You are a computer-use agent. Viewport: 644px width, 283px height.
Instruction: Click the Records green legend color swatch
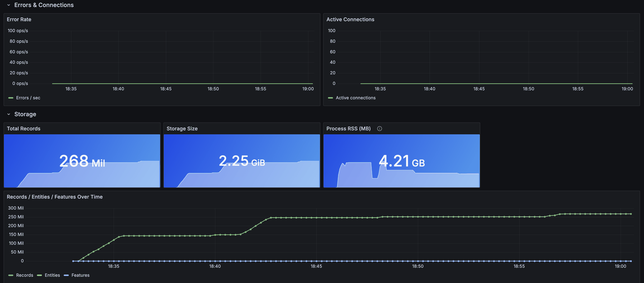11,275
